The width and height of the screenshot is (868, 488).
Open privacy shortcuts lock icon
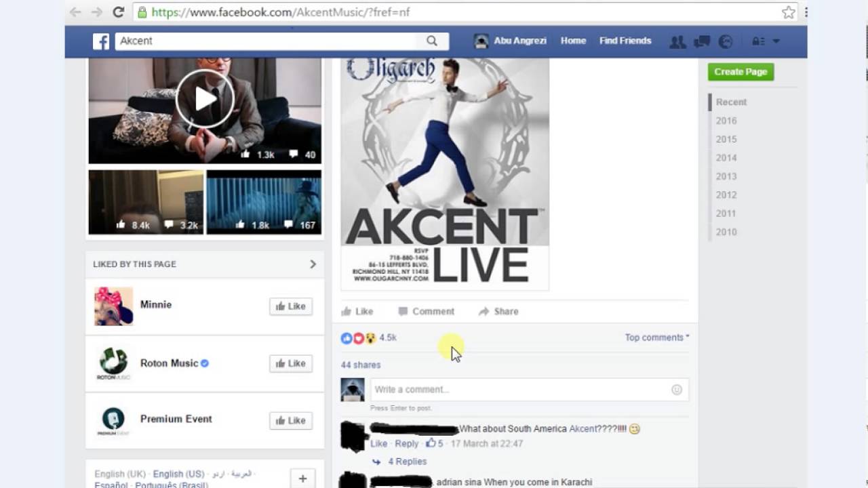point(758,41)
